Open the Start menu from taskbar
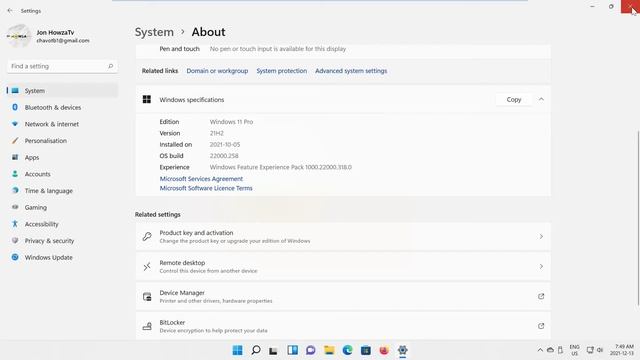 [x=238, y=350]
